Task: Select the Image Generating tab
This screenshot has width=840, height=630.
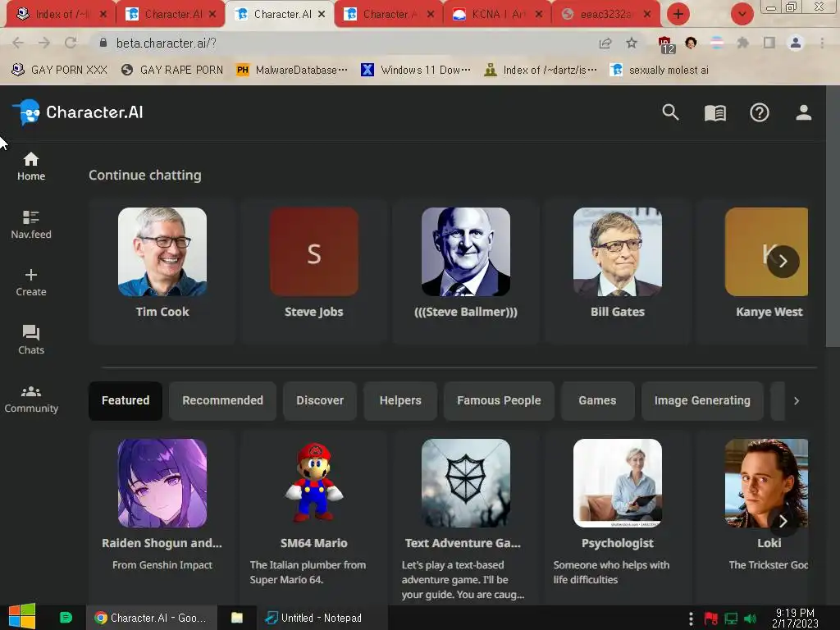Action: coord(702,400)
